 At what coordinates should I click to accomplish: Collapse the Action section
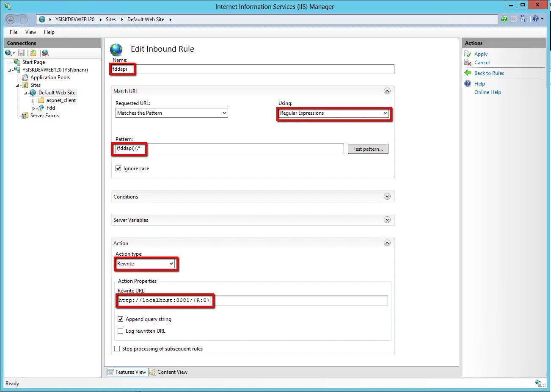pyautogui.click(x=387, y=243)
